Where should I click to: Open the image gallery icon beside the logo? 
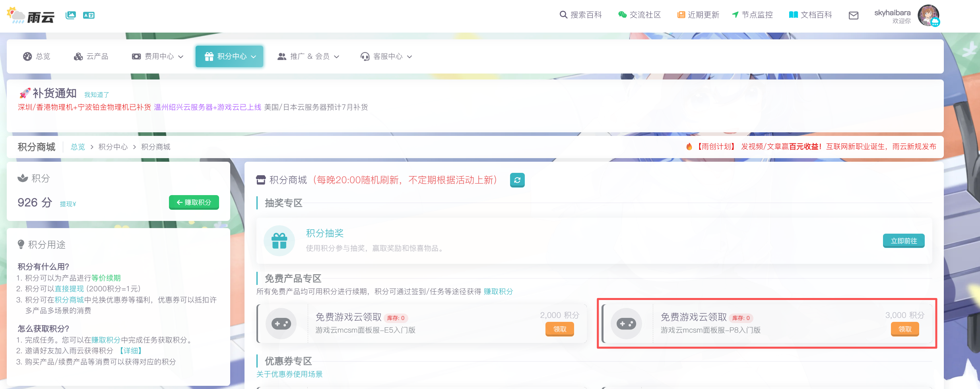[x=71, y=15]
